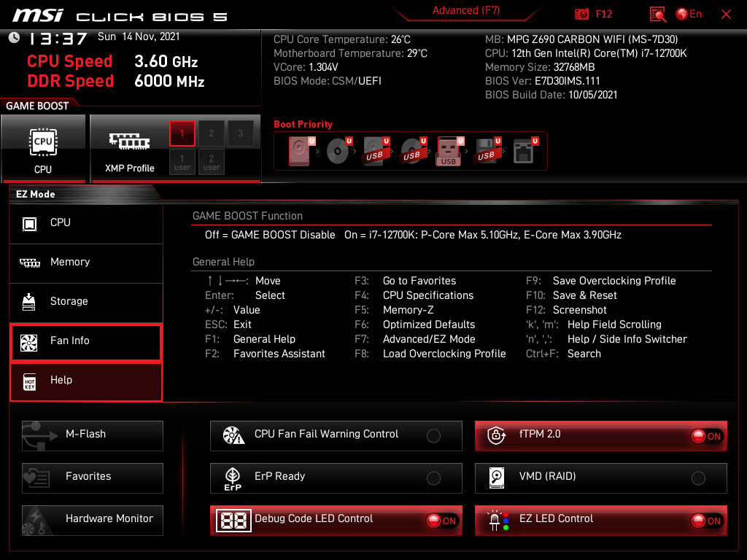This screenshot has width=747, height=560.
Task: Select the floppy USB boot device icon
Action: tap(486, 152)
